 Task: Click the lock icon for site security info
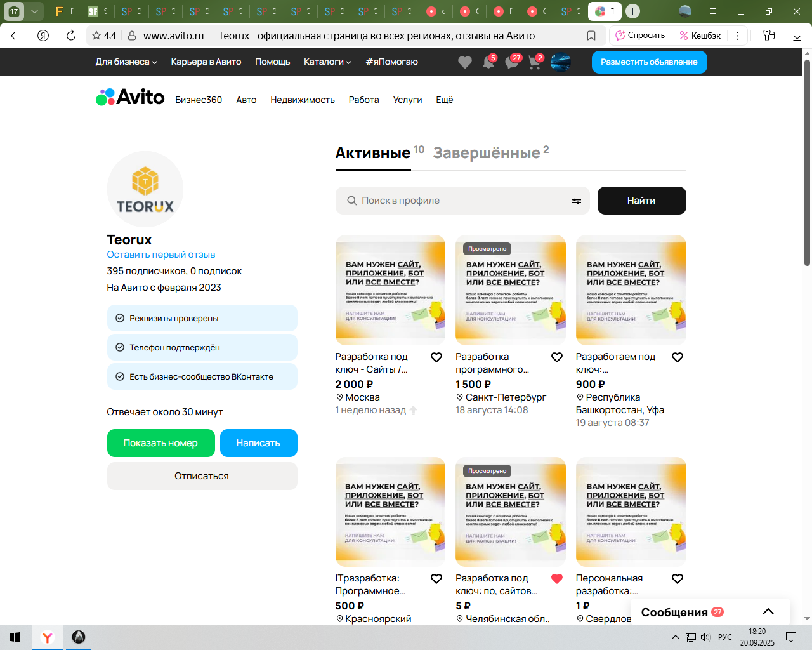tap(132, 36)
